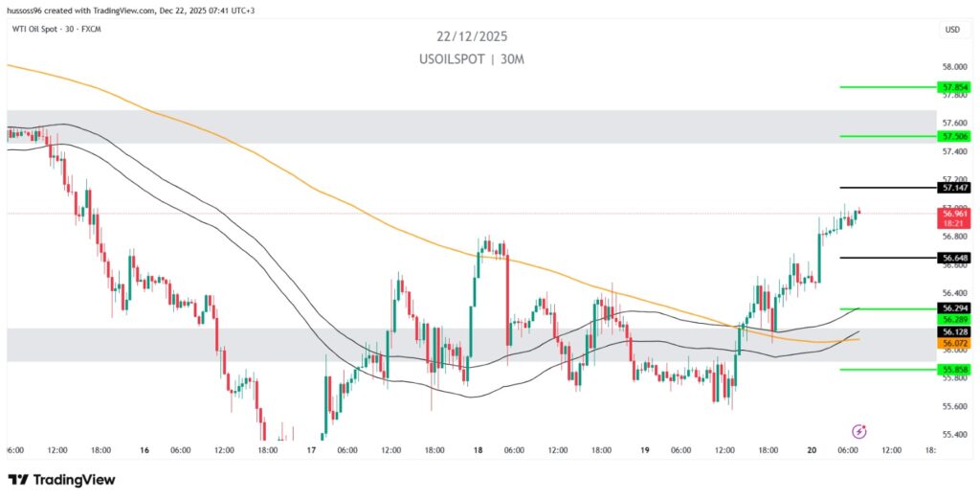
Task: Select the green 57.854 price label
Action: (x=955, y=86)
